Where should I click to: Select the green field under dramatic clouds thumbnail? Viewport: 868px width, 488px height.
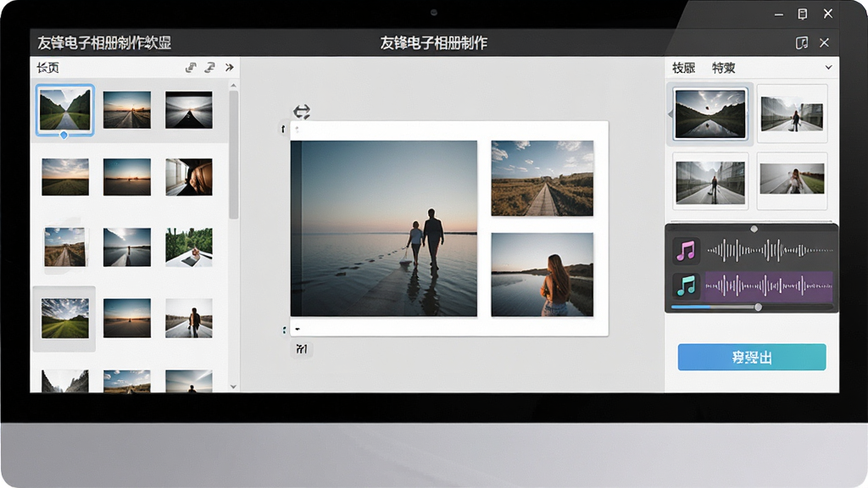coord(64,319)
